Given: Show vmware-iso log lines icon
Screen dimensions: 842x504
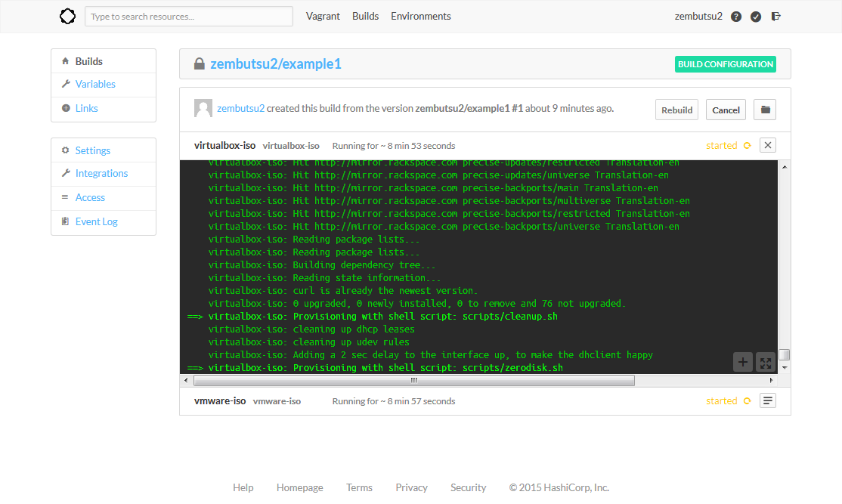Looking at the screenshot, I should pos(768,400).
